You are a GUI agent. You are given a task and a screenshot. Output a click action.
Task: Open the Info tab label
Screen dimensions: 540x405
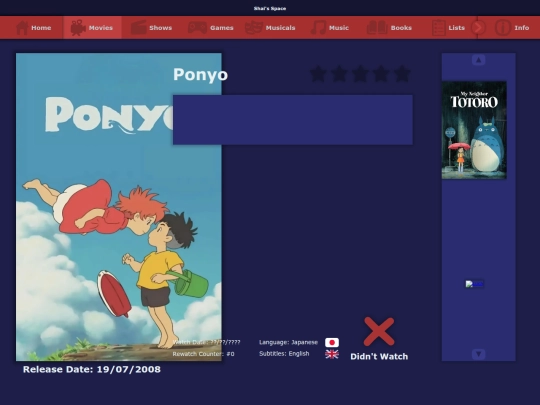[x=522, y=28]
